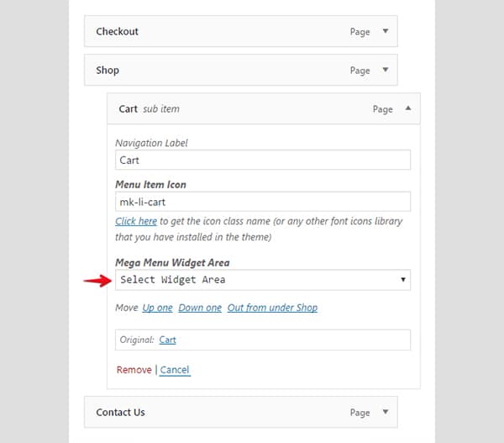Screen dimensions: 504x443
Task: Expand the Shop menu item arrow
Action: [385, 70]
